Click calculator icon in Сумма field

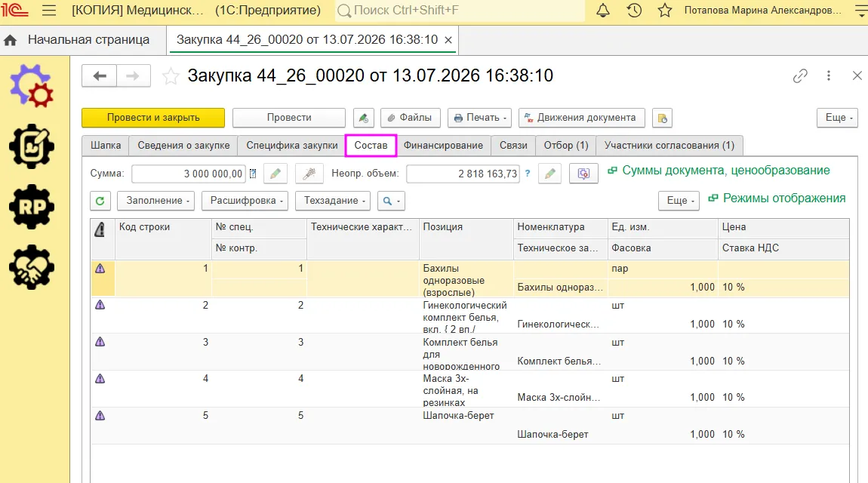tap(253, 174)
